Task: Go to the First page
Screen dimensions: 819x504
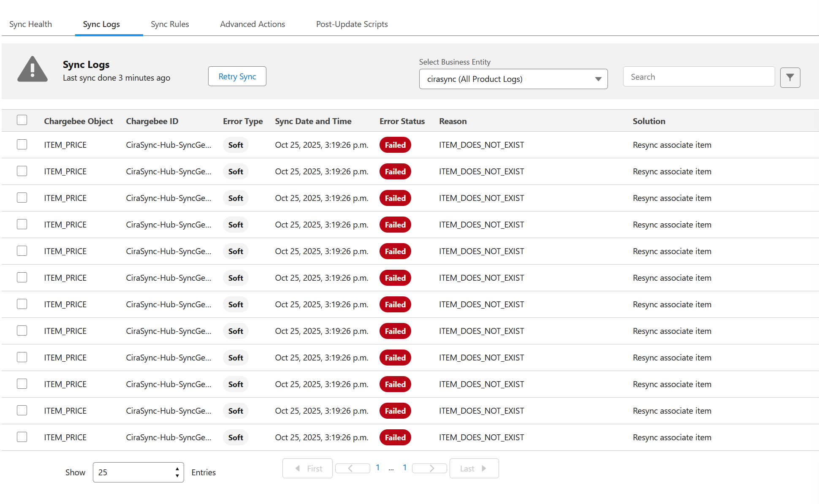Action: 307,468
